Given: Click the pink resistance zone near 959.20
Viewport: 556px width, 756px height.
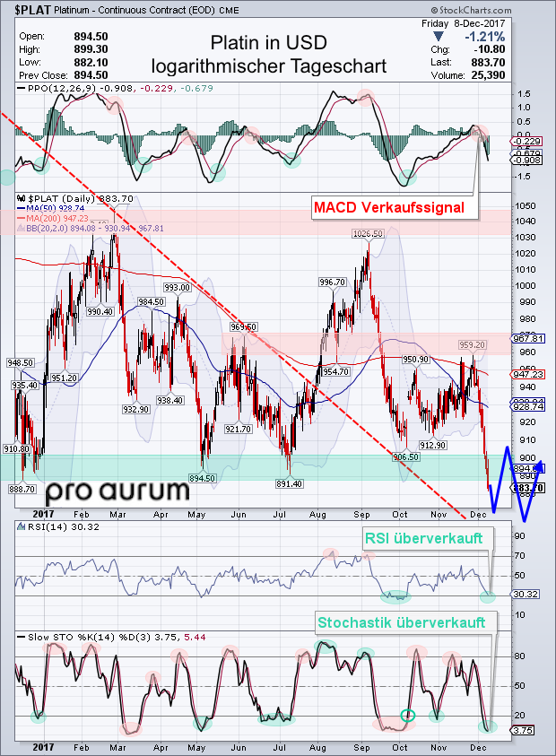Looking at the screenshot, I should pos(359,342).
